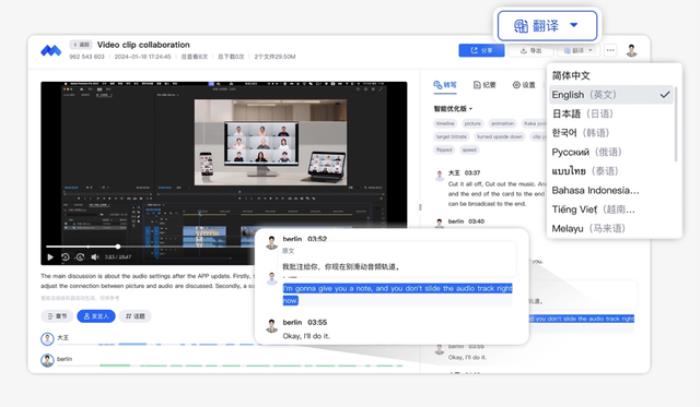Select the 章节 chapters chip

pos(57,316)
